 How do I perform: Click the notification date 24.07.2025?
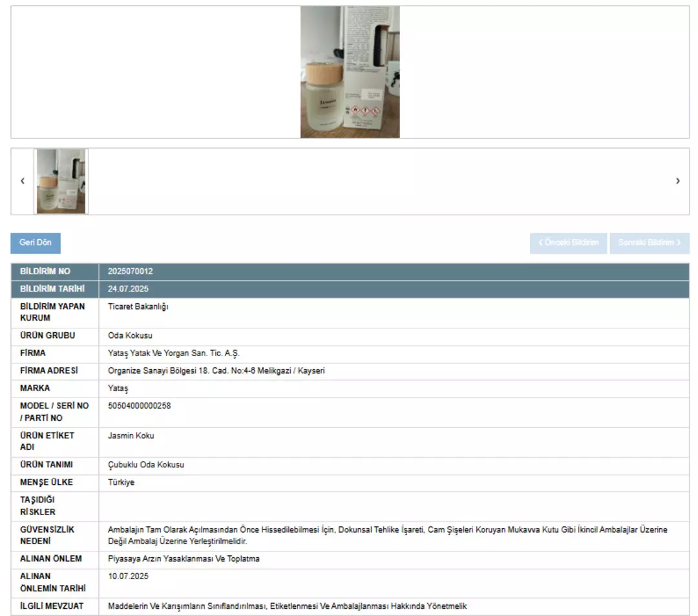(x=128, y=289)
